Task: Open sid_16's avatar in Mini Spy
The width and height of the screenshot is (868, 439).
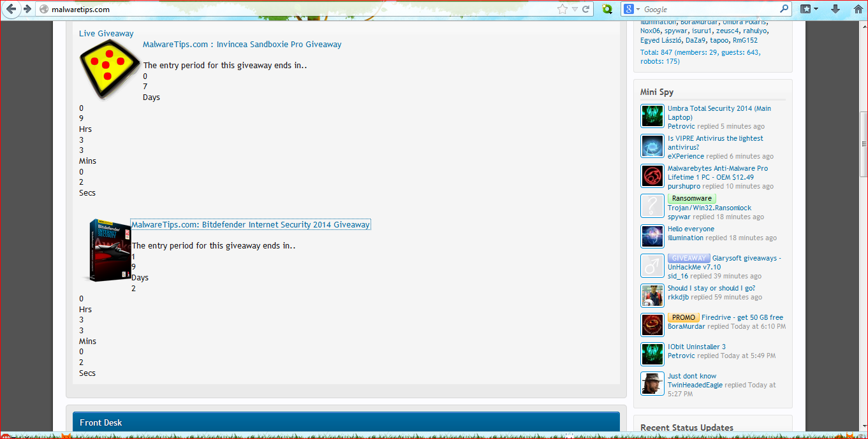Action: pyautogui.click(x=652, y=266)
